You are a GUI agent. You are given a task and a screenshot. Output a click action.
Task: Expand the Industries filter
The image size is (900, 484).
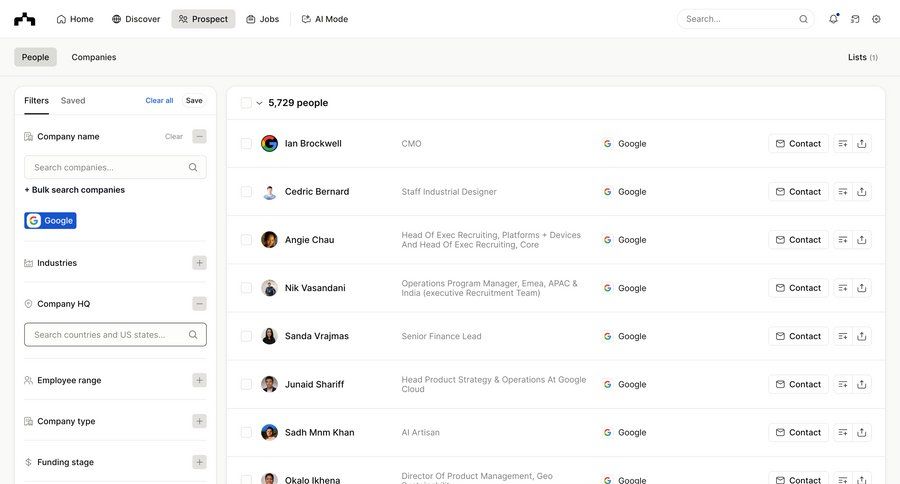199,263
